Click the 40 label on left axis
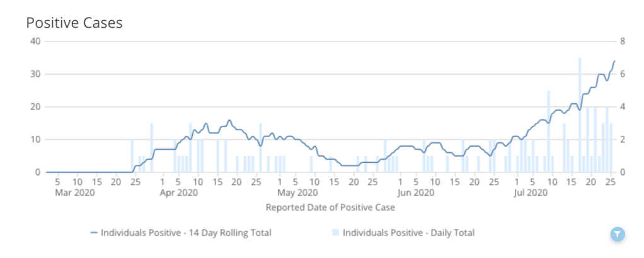Image resolution: width=644 pixels, height=258 pixels. pos(34,42)
